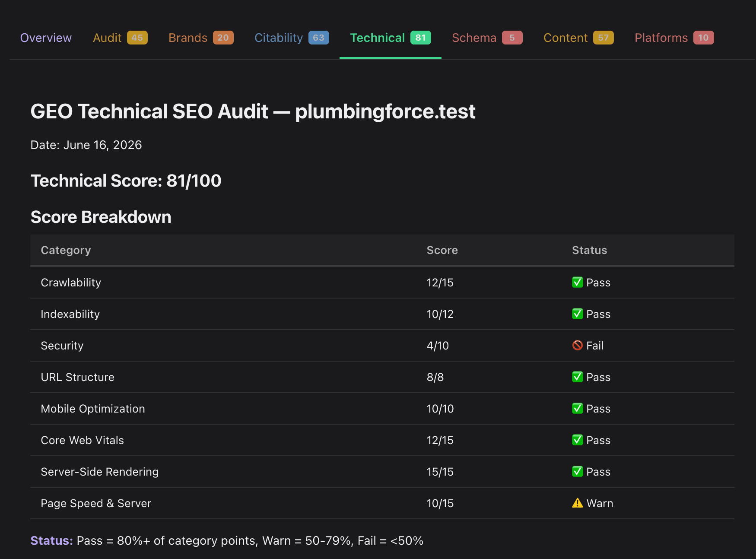756x559 pixels.
Task: Click the yellow warning triangle for Page Speed
Action: coord(577,503)
